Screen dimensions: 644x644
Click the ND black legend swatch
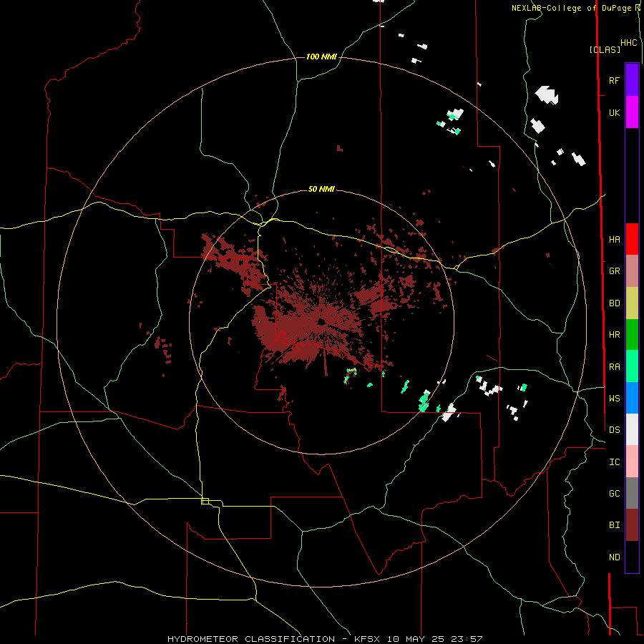pos(632,557)
